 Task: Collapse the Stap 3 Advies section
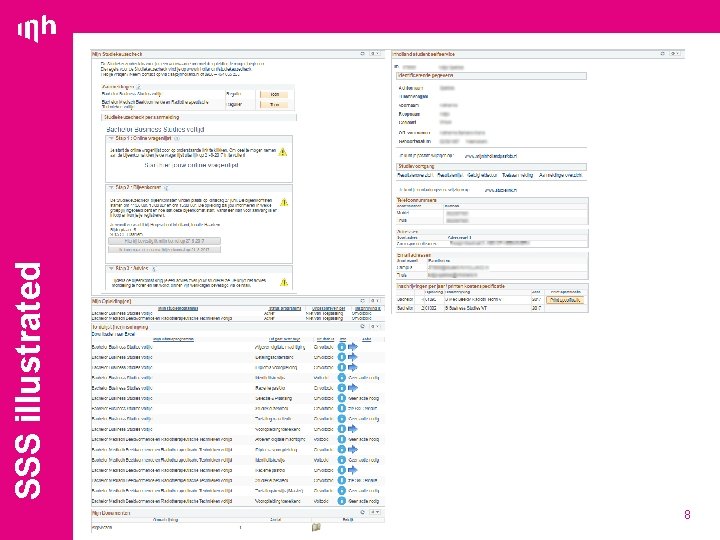point(111,268)
